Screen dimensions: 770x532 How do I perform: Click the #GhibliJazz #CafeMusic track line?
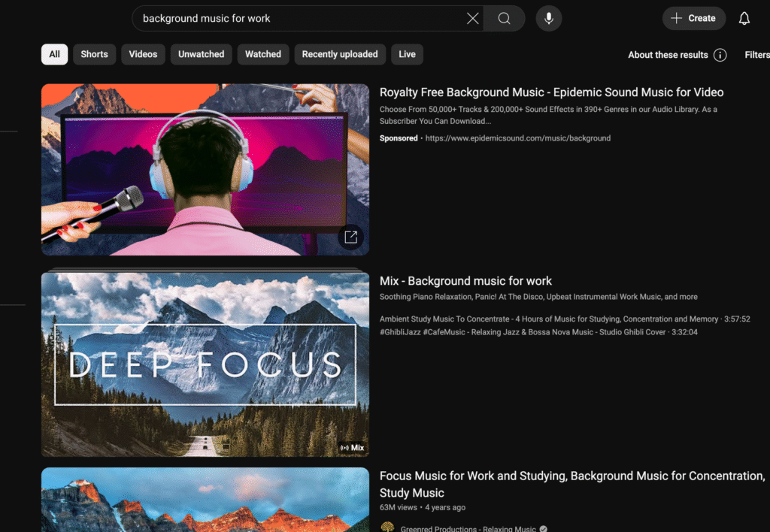538,332
